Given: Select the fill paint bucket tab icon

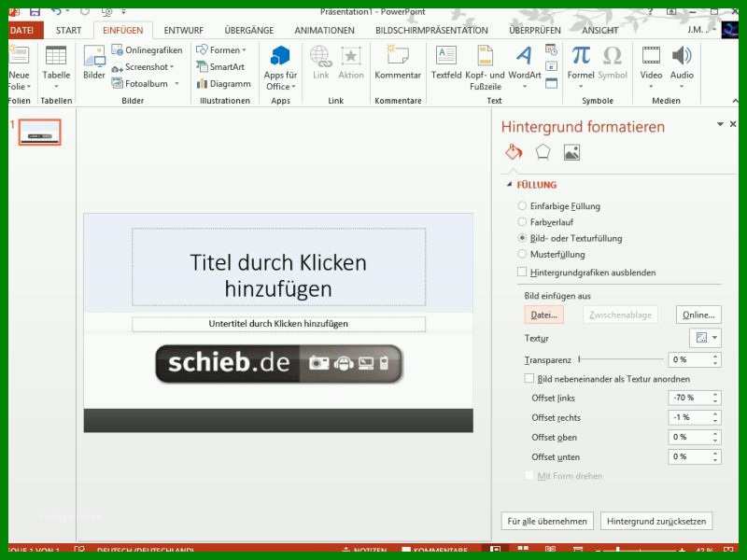Looking at the screenshot, I should pyautogui.click(x=514, y=152).
